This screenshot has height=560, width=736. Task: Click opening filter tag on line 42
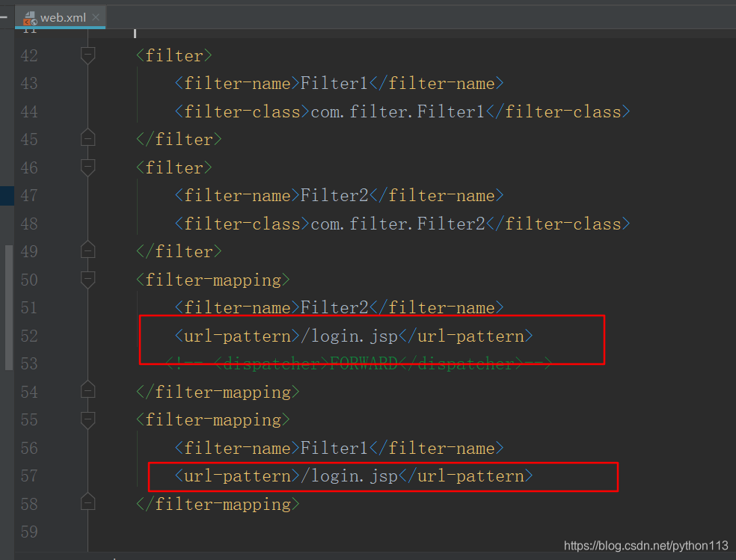(174, 56)
